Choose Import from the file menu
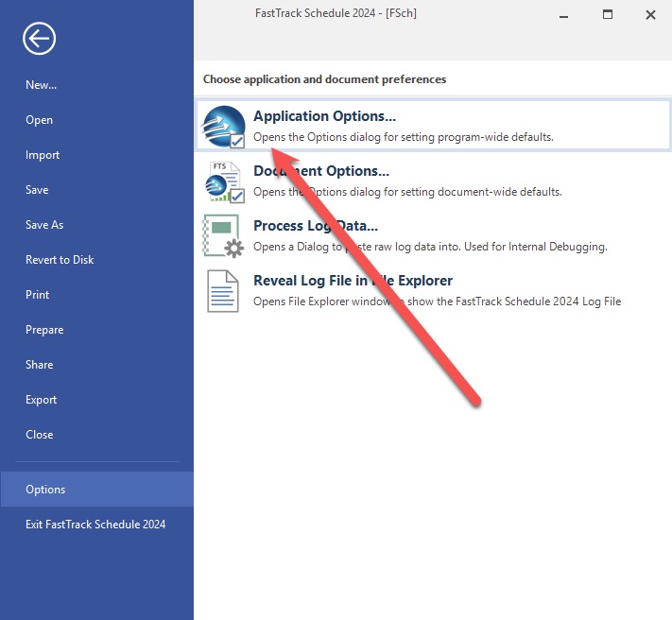The image size is (672, 620). (x=43, y=155)
